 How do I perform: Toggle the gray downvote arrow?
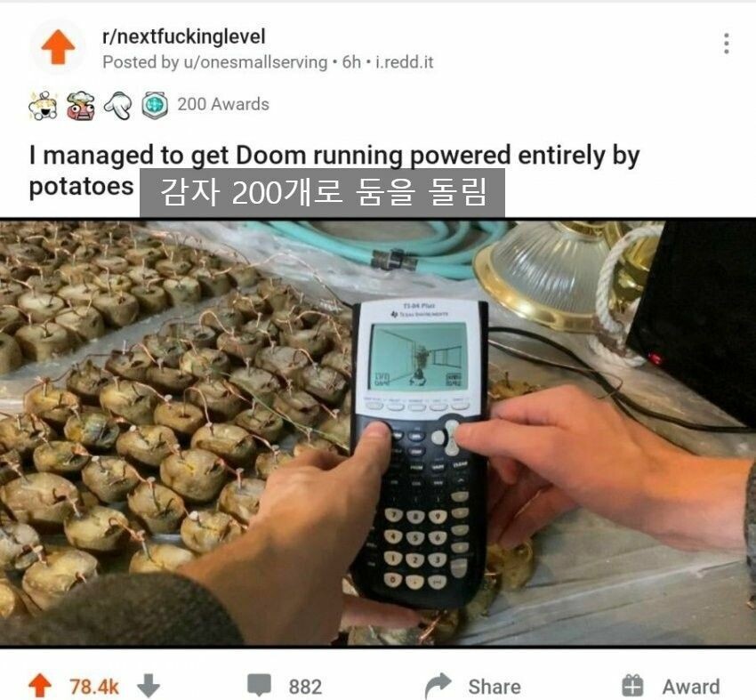point(149,686)
